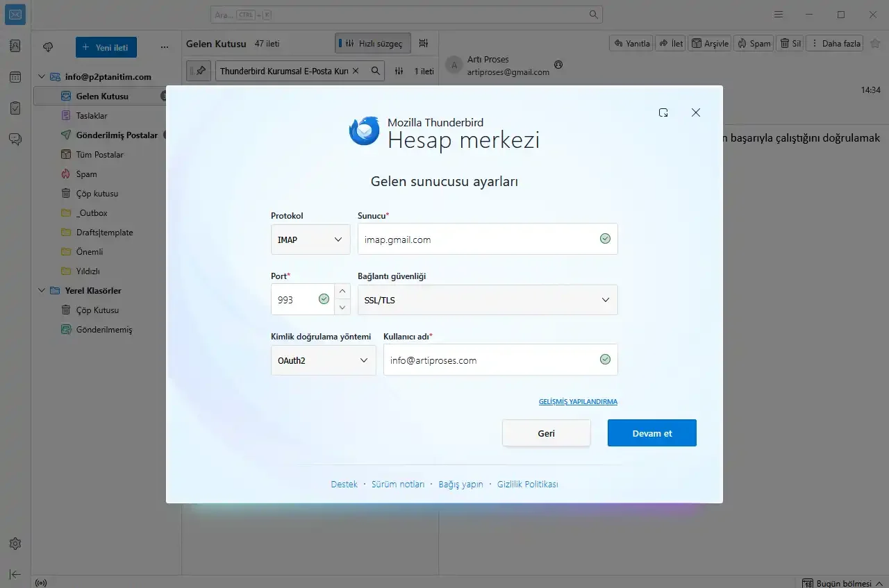Increase the port number stepper

(x=342, y=292)
